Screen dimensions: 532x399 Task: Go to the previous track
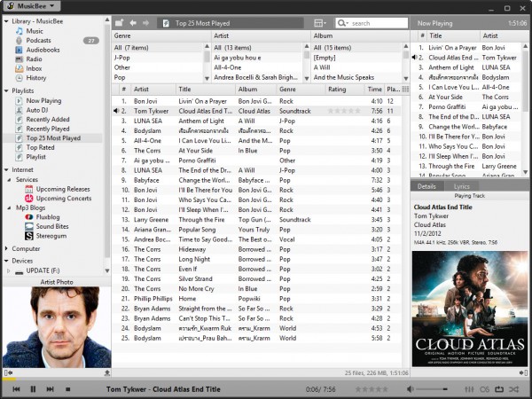point(16,389)
